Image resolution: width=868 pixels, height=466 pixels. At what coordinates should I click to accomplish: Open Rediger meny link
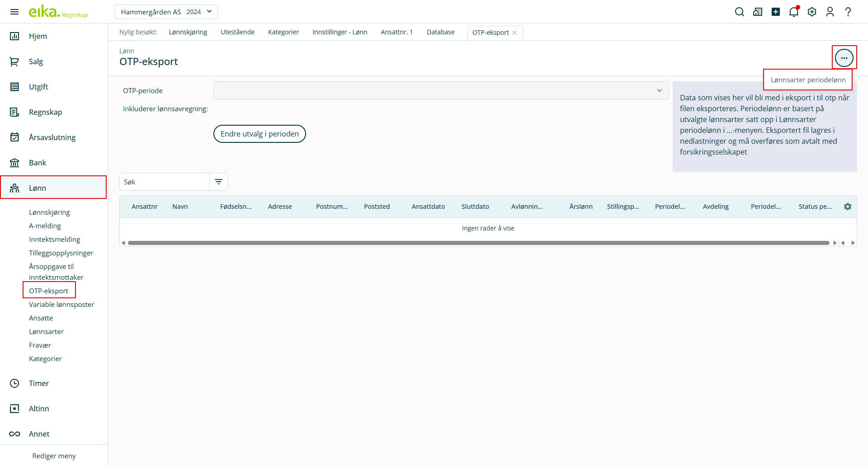click(54, 456)
